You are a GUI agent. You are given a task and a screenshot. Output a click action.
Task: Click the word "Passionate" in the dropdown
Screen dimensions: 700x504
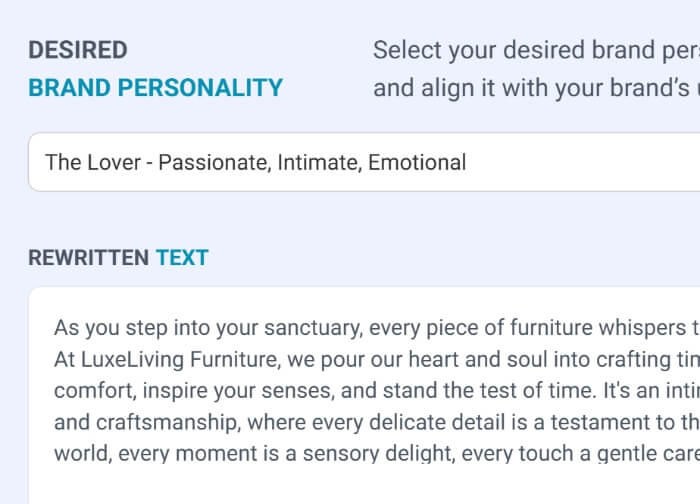tap(211, 162)
